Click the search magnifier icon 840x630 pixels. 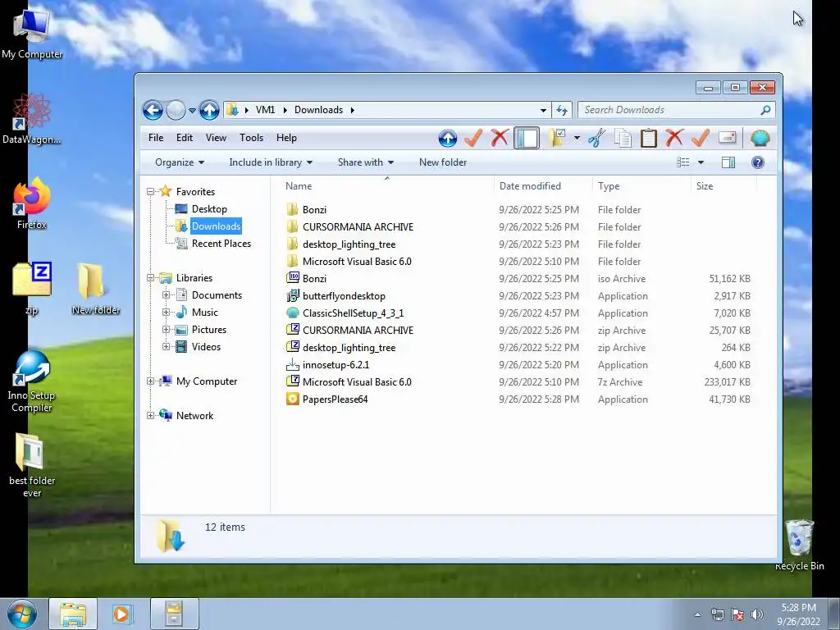pos(765,110)
